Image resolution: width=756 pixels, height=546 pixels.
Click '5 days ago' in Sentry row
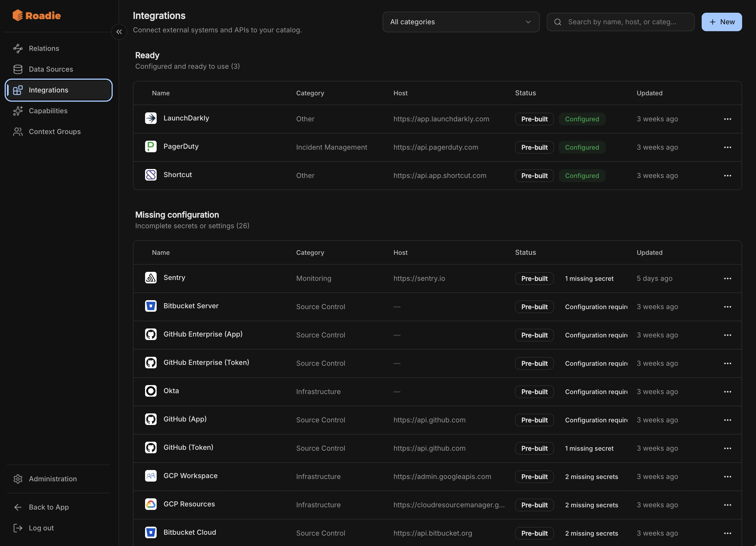(654, 278)
